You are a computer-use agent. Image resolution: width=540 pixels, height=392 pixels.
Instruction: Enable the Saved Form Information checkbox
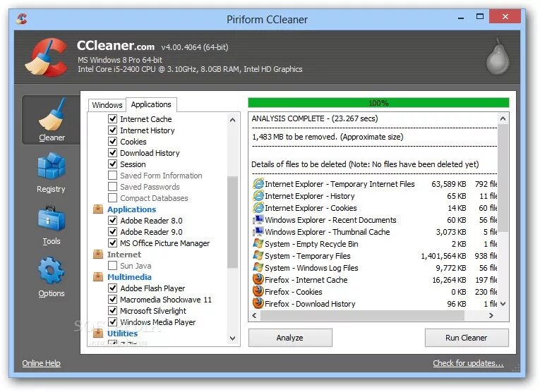(x=113, y=175)
